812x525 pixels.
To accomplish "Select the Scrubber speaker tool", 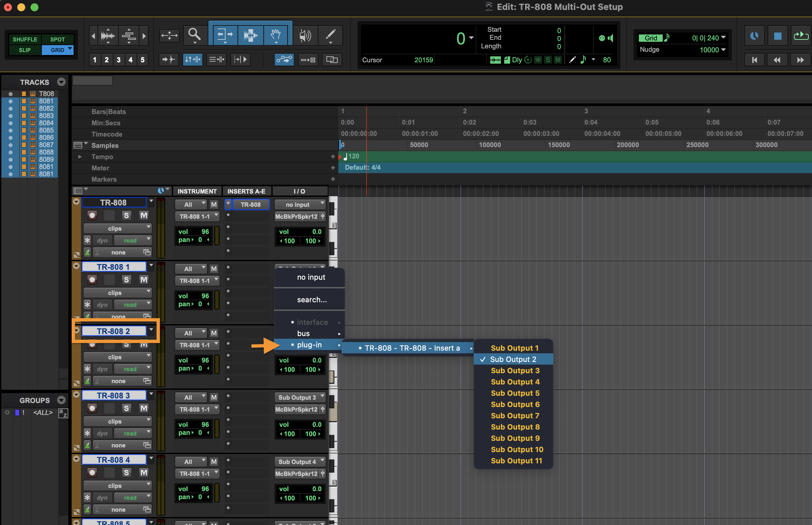I will point(305,35).
